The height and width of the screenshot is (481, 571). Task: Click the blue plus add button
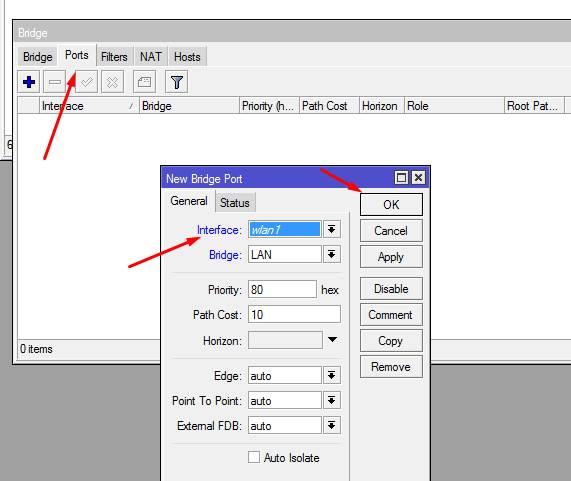coord(29,82)
